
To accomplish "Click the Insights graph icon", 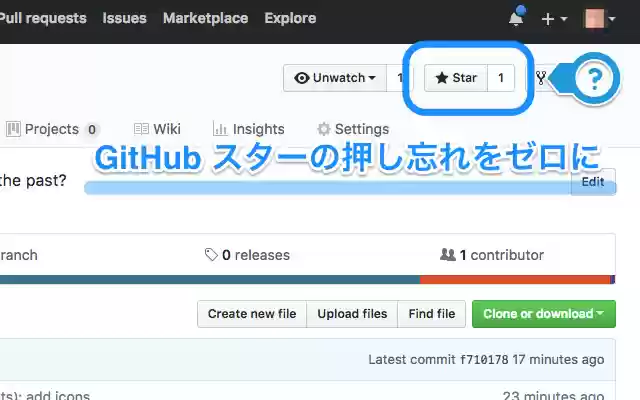I will pyautogui.click(x=220, y=129).
